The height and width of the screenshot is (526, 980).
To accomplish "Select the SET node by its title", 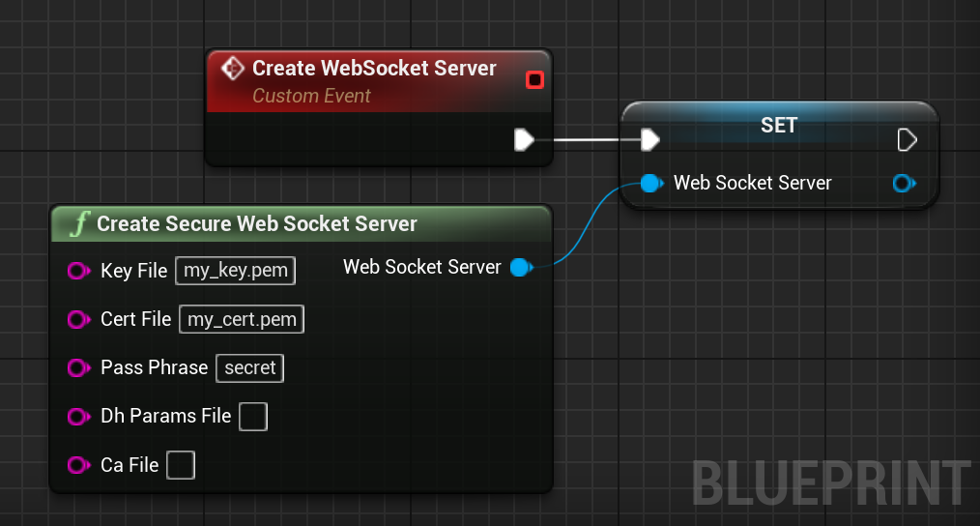I will [779, 125].
